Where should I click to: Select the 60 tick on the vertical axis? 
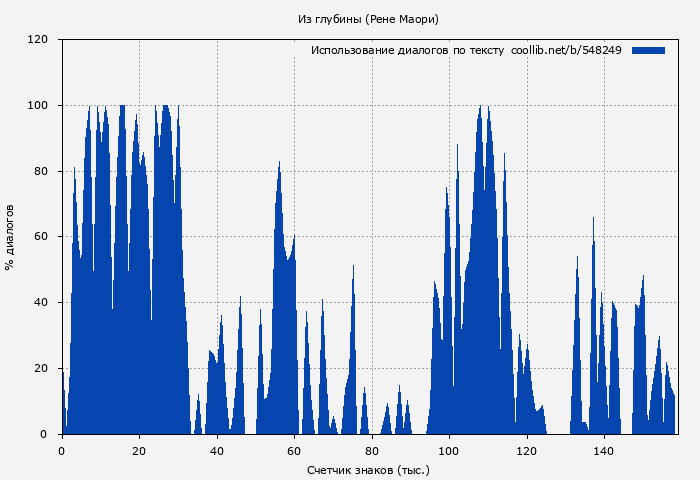(41, 237)
